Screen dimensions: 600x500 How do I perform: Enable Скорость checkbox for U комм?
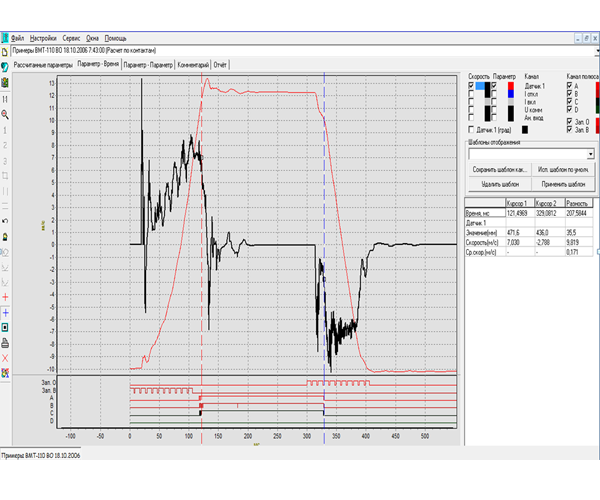point(471,110)
